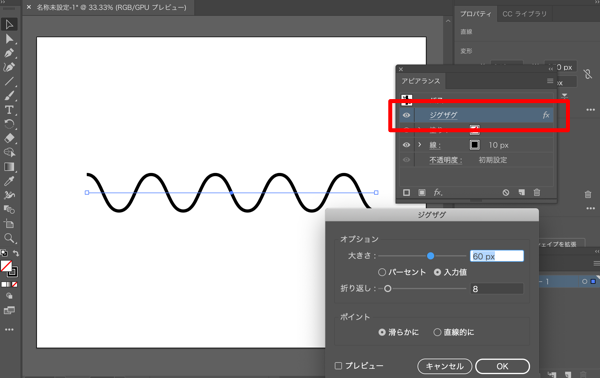The image size is (600, 378).
Task: Select the 入力値 radio button
Action: pyautogui.click(x=437, y=272)
